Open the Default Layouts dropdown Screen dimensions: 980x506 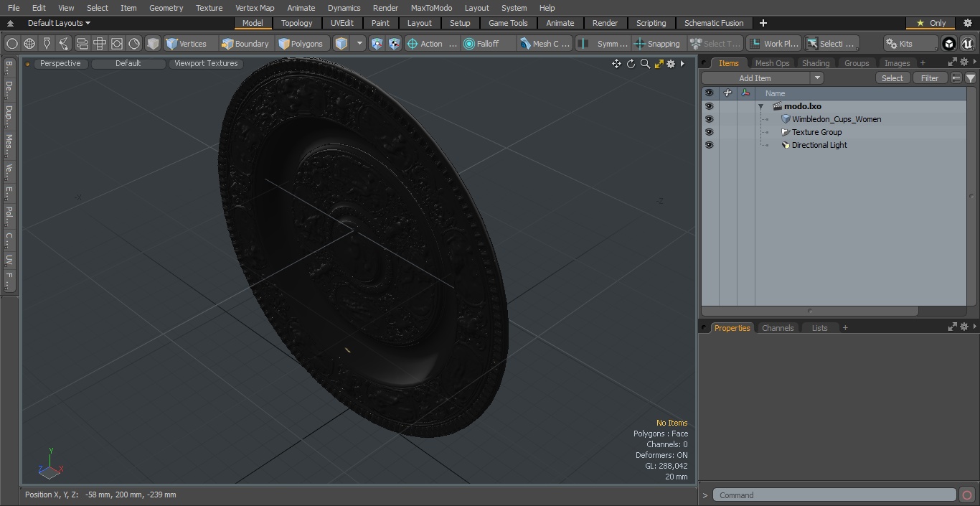[59, 23]
